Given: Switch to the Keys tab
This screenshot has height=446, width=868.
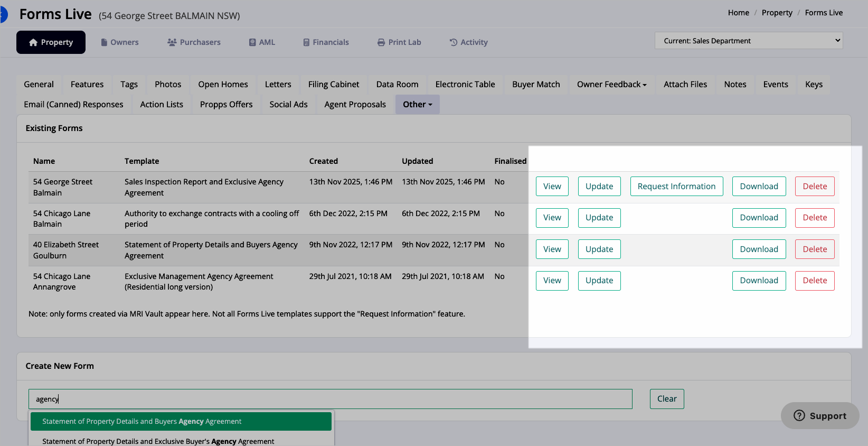Looking at the screenshot, I should pyautogui.click(x=814, y=85).
